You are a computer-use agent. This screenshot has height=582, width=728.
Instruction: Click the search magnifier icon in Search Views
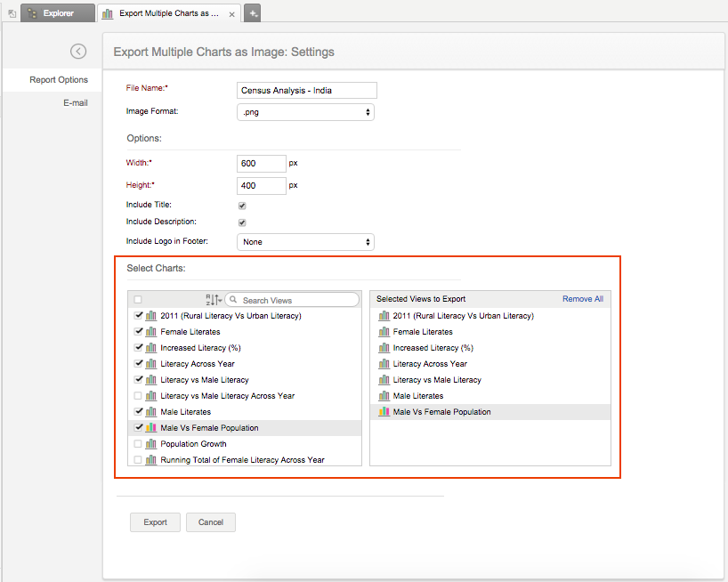tap(234, 301)
